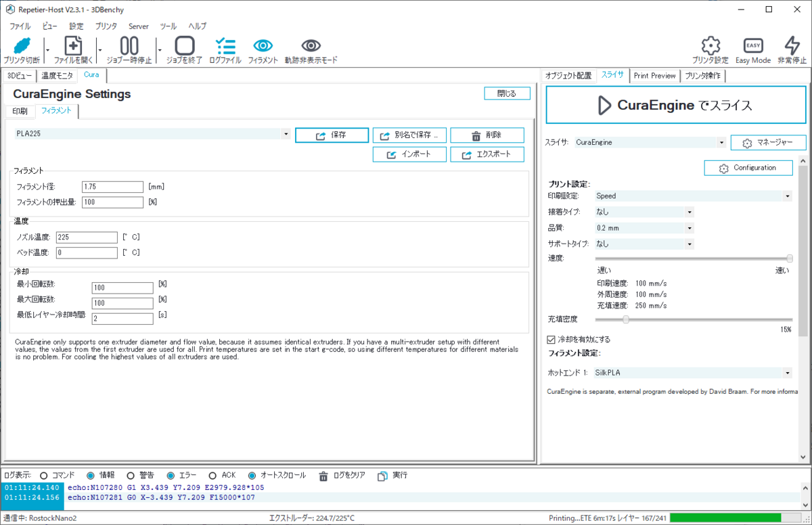
Task: Open the マネージャー slicer manager
Action: point(769,143)
